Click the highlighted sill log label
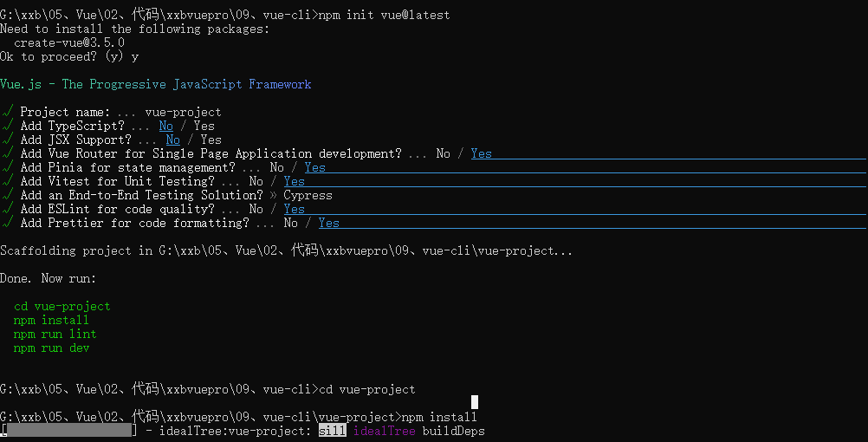868x442 pixels. coord(332,431)
